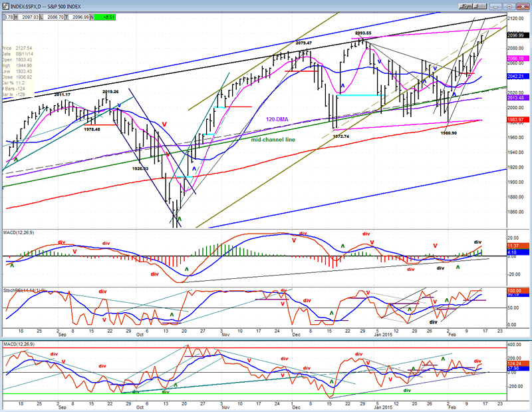This screenshot has height=412, width=532.
Task: Select the purple 120-DMA text annotation
Action: 277,119
